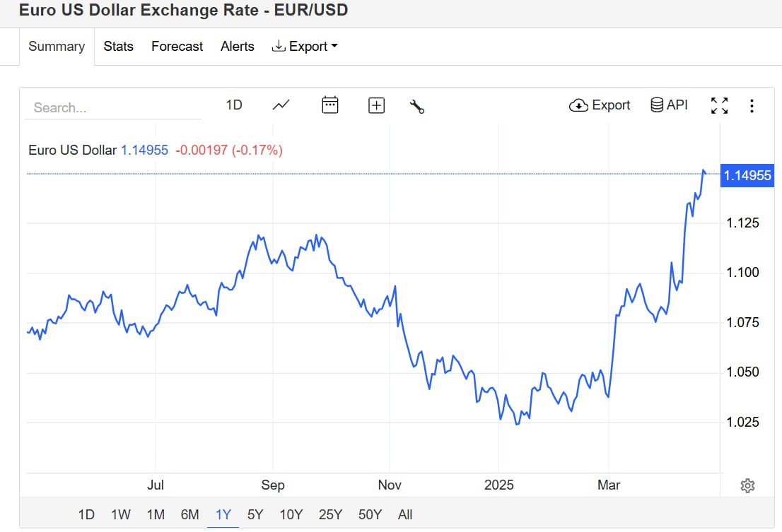This screenshot has height=532, width=782.
Task: Open the calendar date range picker
Action: 330,105
